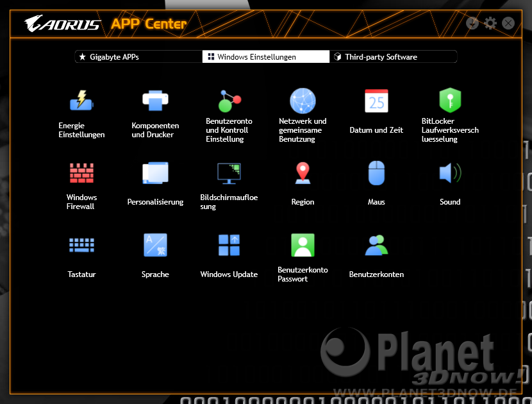Click the 'Datum und Zeit' label
This screenshot has height=404, width=532.
376,130
